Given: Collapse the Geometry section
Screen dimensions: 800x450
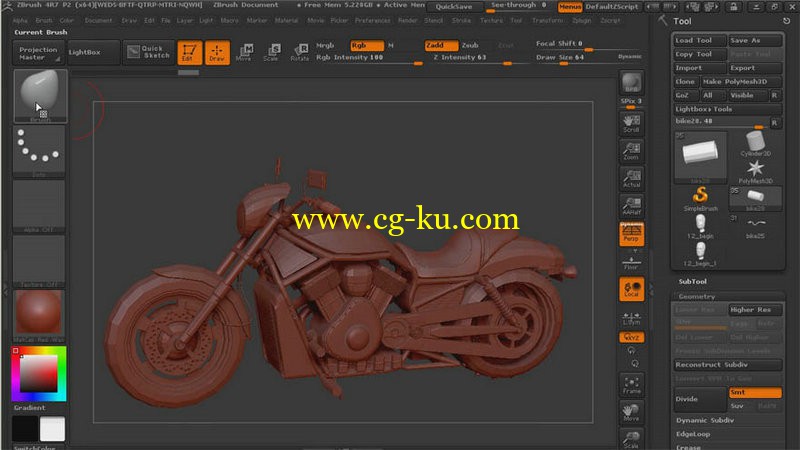Looking at the screenshot, I should tap(696, 296).
